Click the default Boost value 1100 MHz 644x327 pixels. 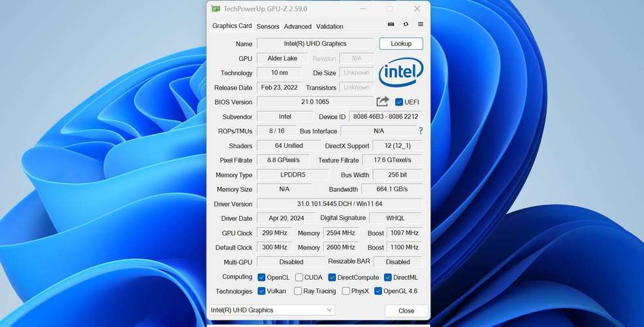[404, 247]
